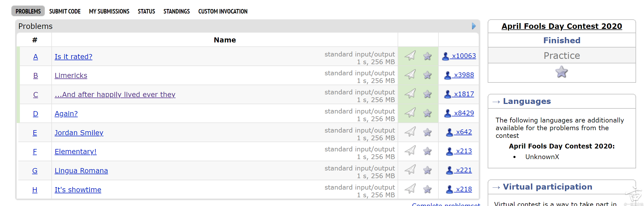
Task: Switch to the Standings tab
Action: pyautogui.click(x=176, y=11)
